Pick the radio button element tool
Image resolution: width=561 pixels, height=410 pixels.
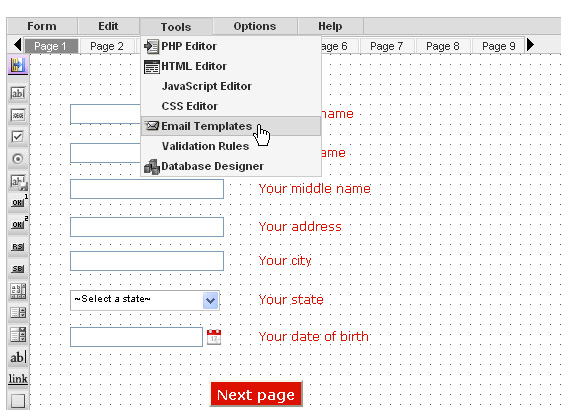[18, 159]
